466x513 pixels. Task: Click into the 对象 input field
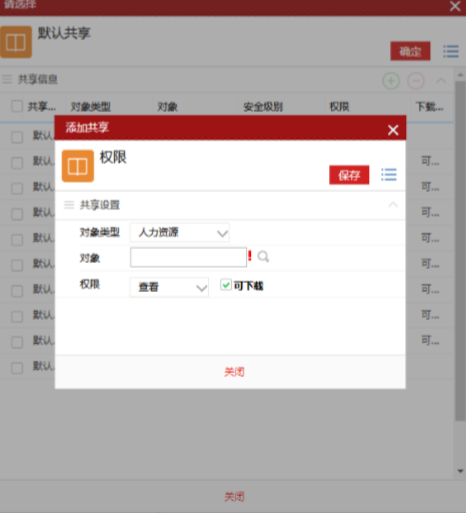click(x=188, y=257)
